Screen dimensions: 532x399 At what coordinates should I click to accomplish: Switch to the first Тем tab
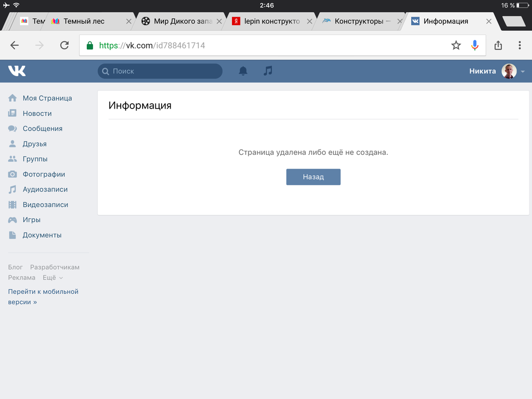pos(33,21)
